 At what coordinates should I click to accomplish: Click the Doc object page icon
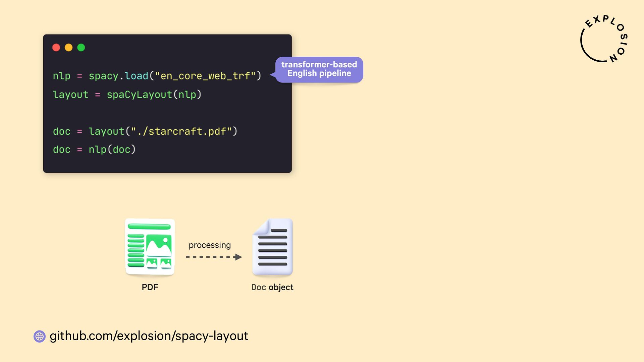[x=272, y=247]
